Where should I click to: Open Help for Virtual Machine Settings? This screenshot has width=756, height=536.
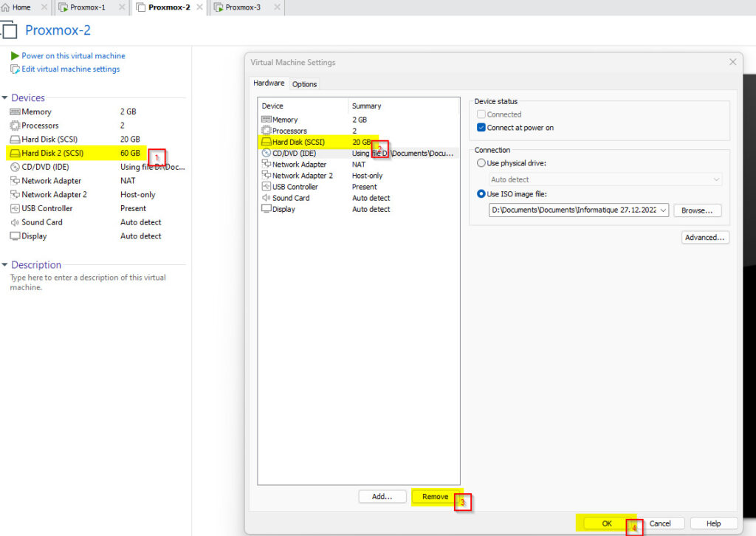click(714, 523)
